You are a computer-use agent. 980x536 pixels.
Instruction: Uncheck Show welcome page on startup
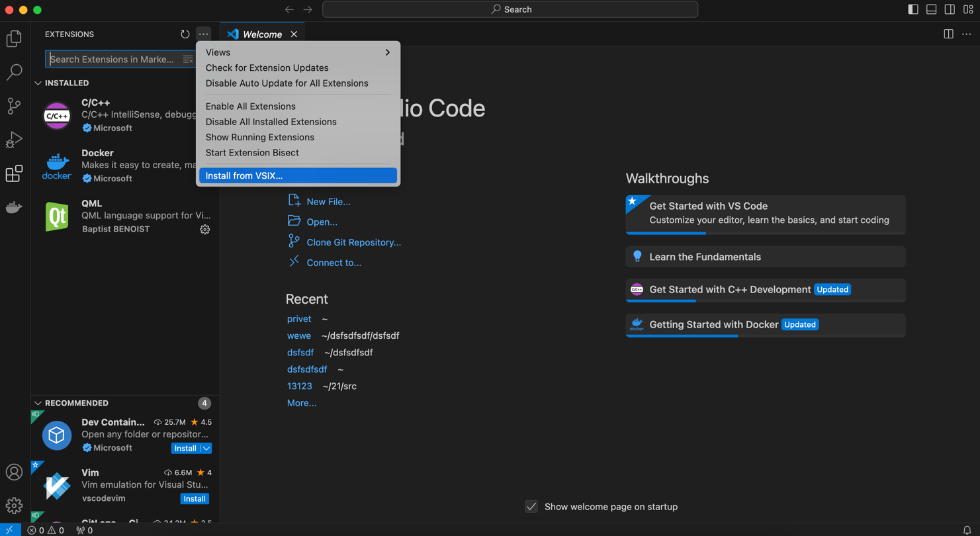(x=531, y=507)
